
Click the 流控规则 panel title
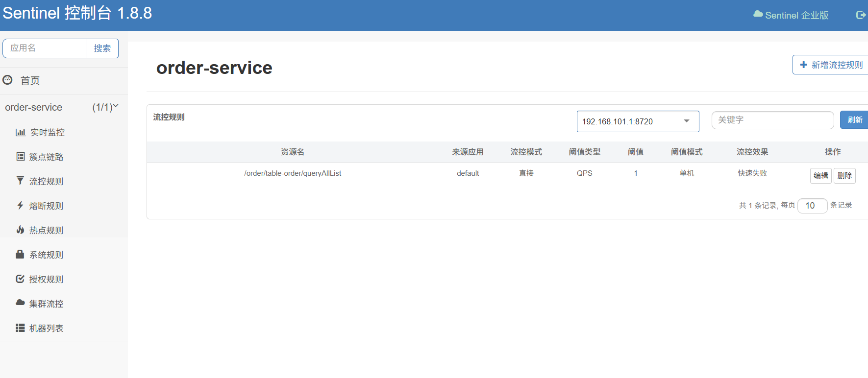tap(169, 117)
